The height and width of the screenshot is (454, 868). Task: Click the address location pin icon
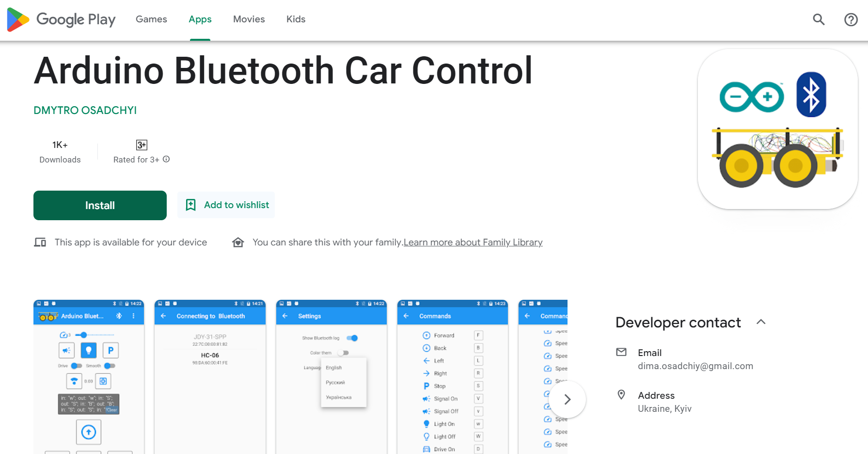(x=621, y=395)
